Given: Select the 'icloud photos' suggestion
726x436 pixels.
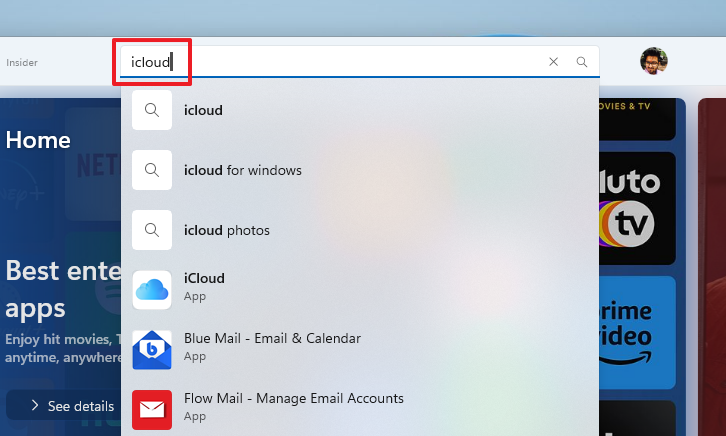Looking at the screenshot, I should [360, 230].
